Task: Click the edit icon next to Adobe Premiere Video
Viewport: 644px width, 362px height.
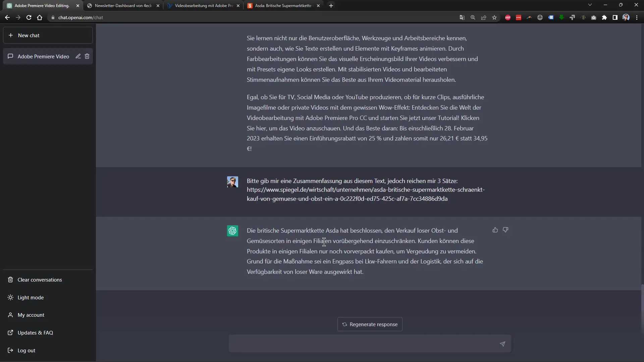Action: tap(78, 56)
